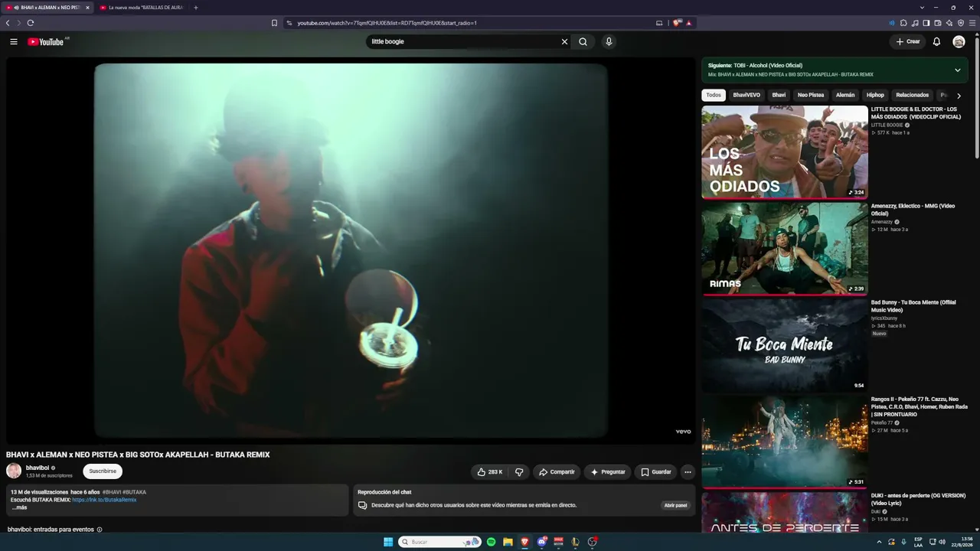Open the chat replay with Abrir panel
980x551 pixels.
tap(676, 506)
